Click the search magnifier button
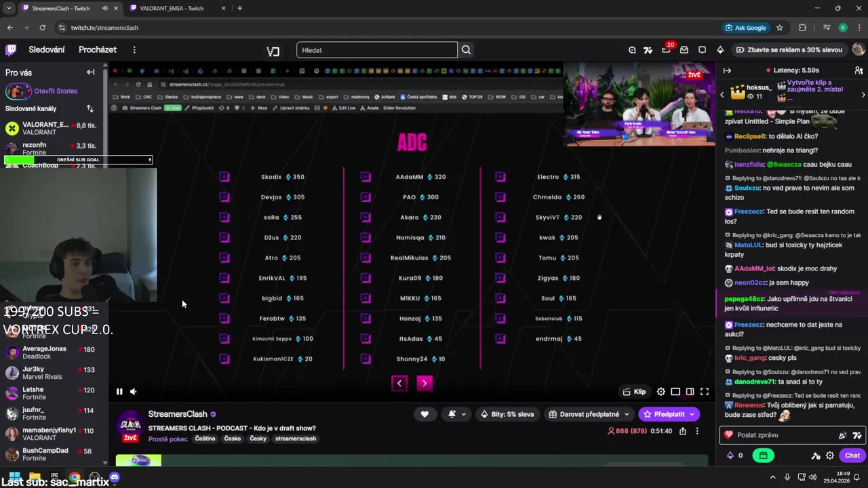This screenshot has width=868, height=488. (x=466, y=49)
